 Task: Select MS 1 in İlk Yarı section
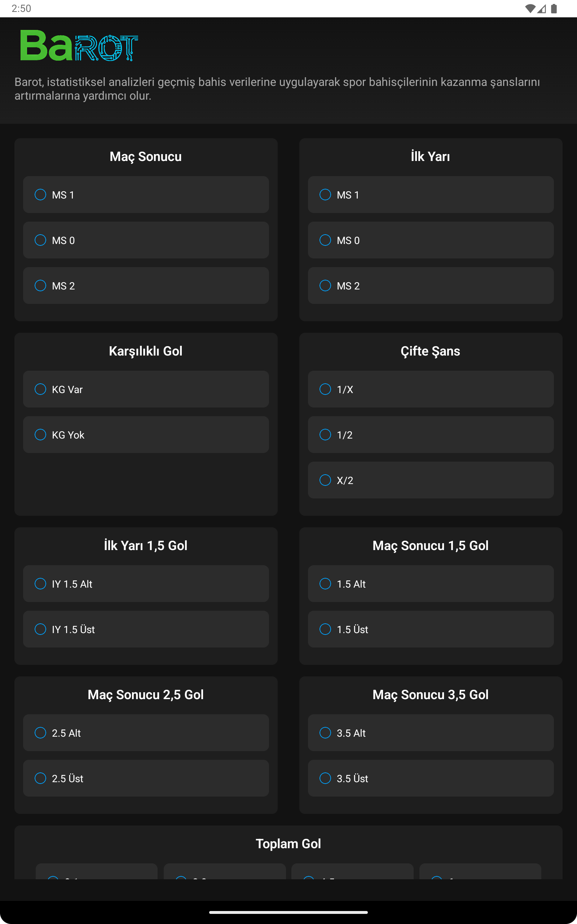click(325, 195)
